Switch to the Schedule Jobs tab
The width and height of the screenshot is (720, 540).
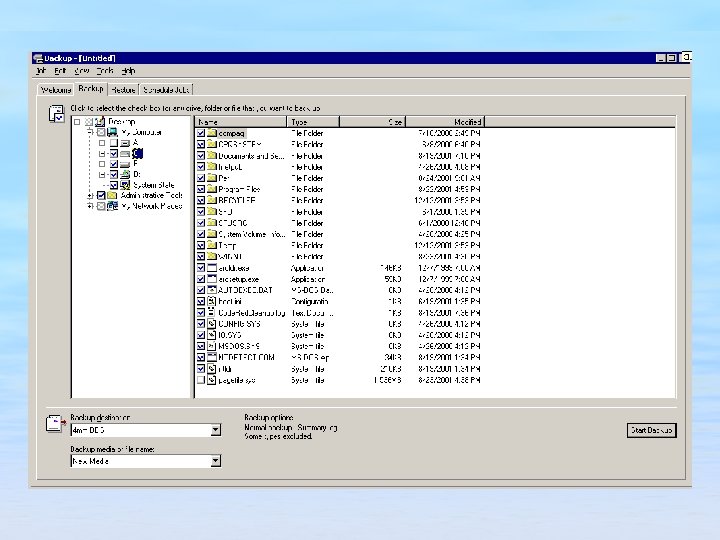point(165,90)
